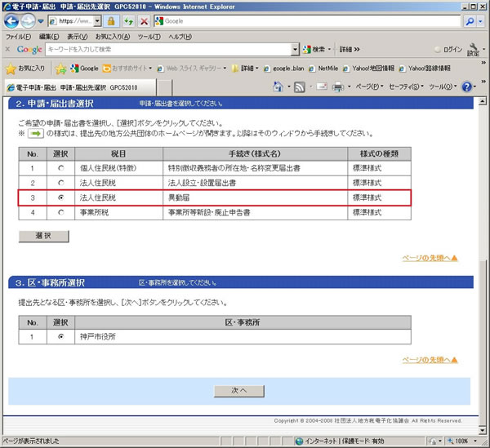
Task: Select radio for 異動届 row
Action: coord(61,197)
